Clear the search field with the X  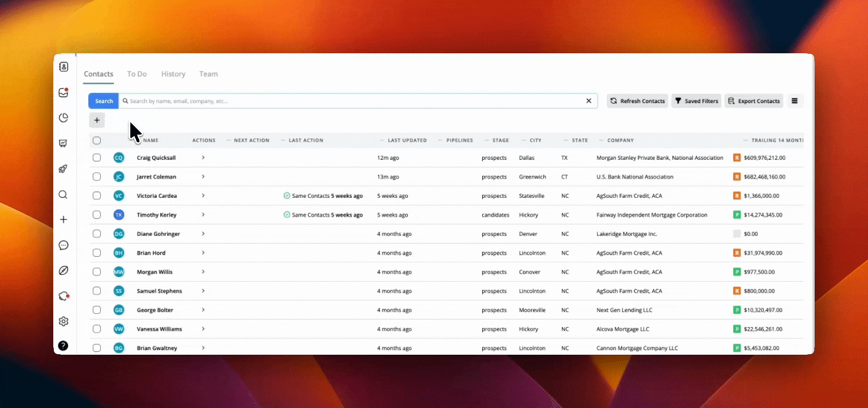click(589, 101)
